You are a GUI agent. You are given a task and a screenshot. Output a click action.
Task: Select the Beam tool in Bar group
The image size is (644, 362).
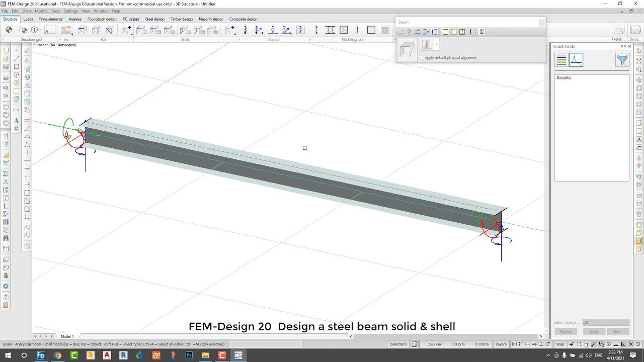click(82, 30)
